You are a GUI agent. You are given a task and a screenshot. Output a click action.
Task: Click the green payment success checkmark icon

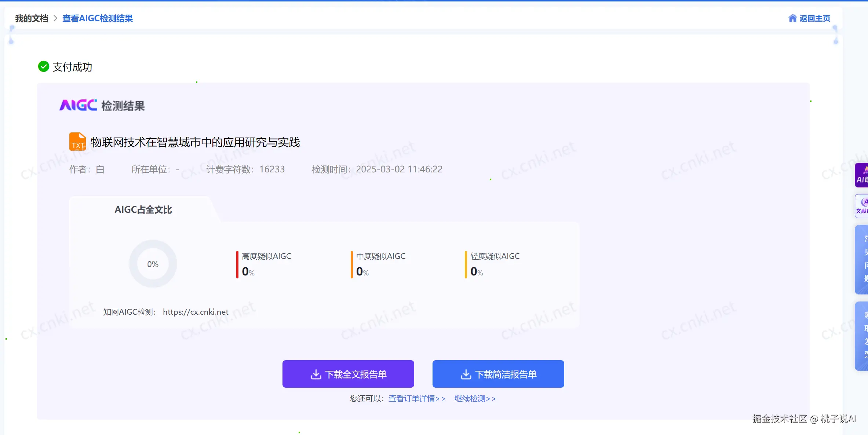[x=44, y=67]
